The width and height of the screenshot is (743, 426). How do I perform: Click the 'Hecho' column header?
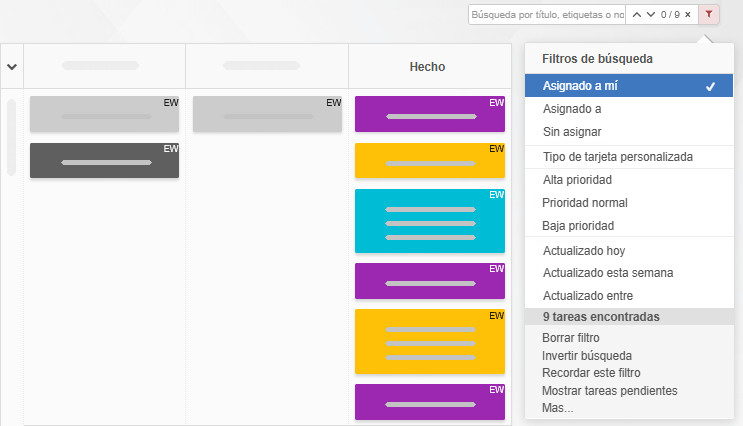pyautogui.click(x=427, y=67)
